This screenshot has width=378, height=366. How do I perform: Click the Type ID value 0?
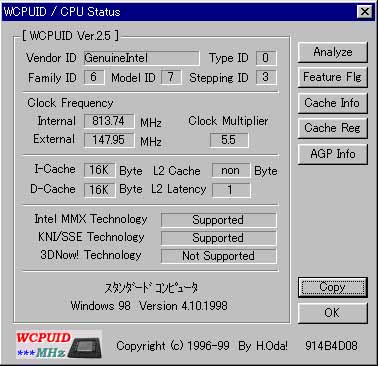coord(266,58)
